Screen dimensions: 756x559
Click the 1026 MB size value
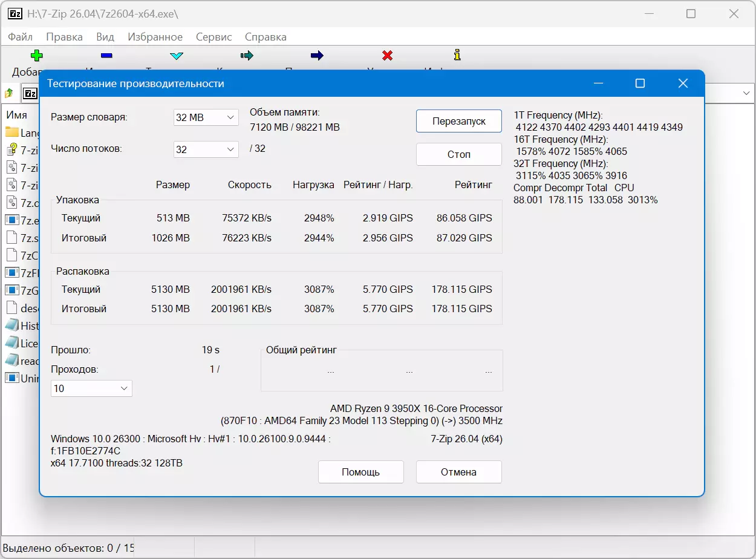click(x=171, y=238)
